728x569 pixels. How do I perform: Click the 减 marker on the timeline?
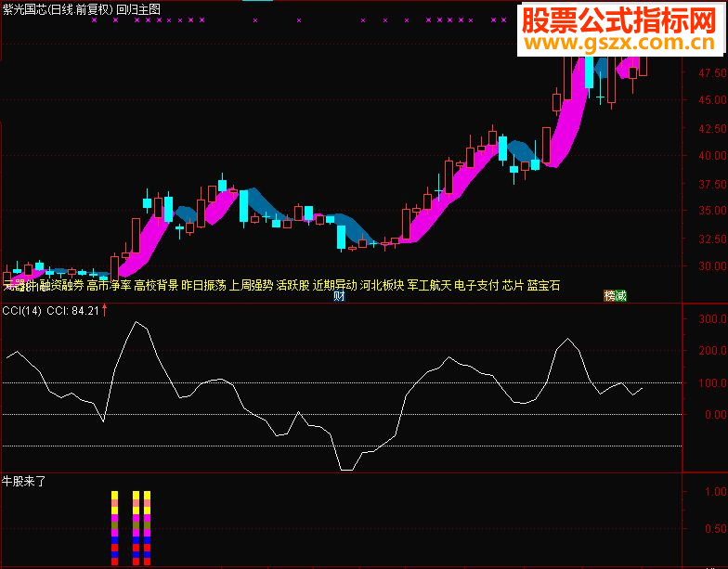620,295
